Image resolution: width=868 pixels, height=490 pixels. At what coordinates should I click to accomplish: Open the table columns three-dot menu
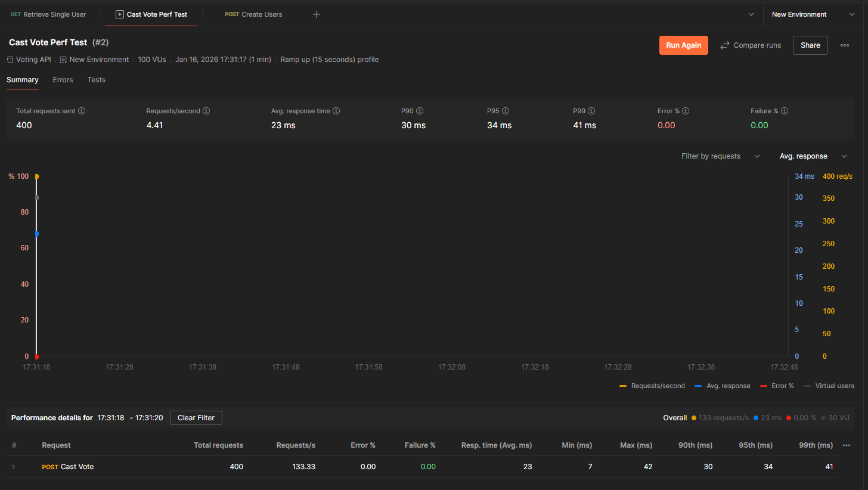click(x=847, y=445)
